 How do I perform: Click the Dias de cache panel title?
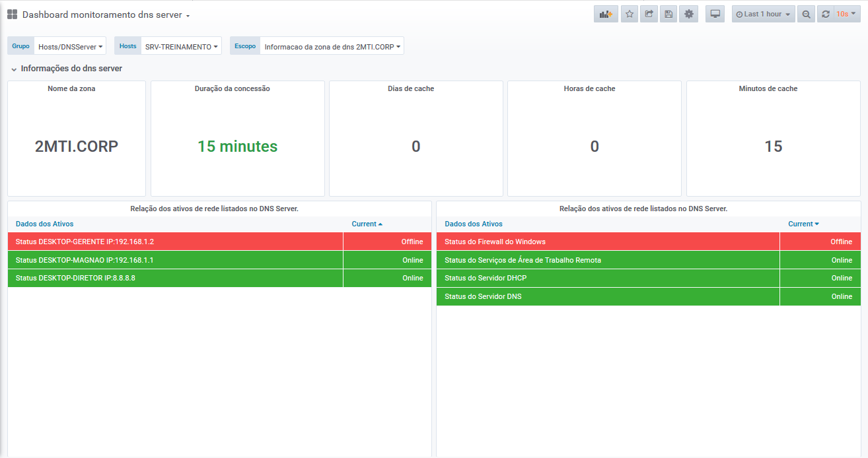[411, 88]
